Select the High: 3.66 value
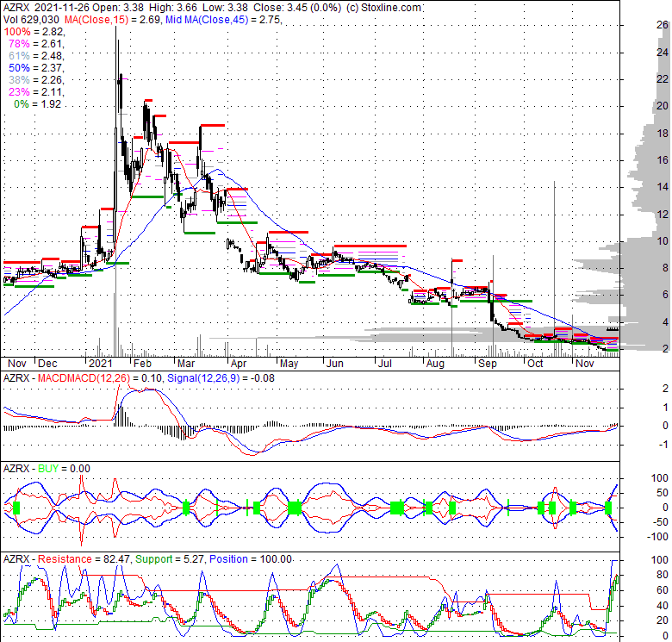This screenshot has height=642, width=672. [x=173, y=8]
